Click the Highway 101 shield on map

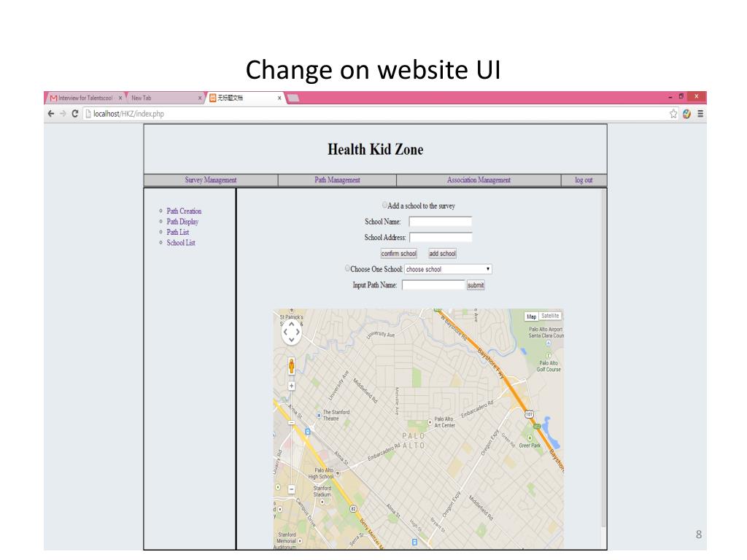click(x=530, y=414)
